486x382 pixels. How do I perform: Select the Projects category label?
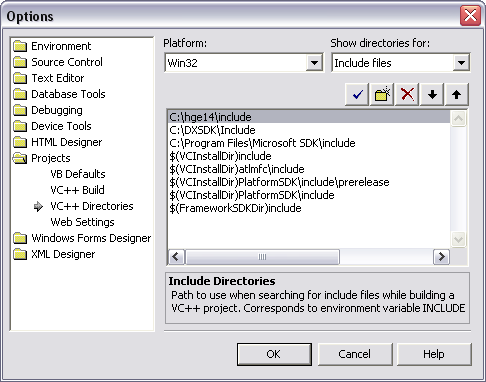pyautogui.click(x=51, y=158)
